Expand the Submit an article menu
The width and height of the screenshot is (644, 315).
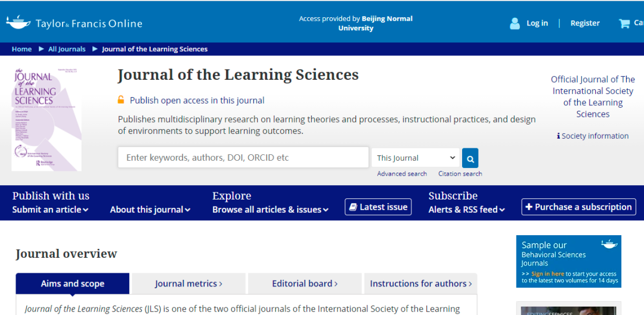50,210
